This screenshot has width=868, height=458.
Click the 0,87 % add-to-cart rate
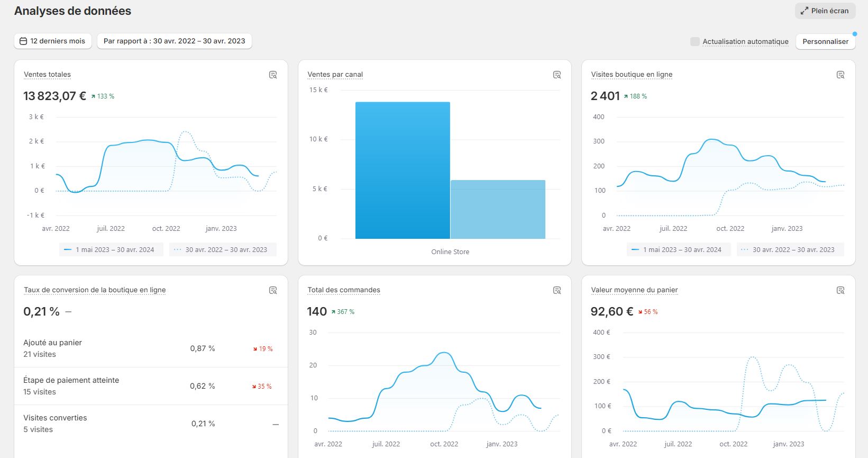pyautogui.click(x=203, y=348)
